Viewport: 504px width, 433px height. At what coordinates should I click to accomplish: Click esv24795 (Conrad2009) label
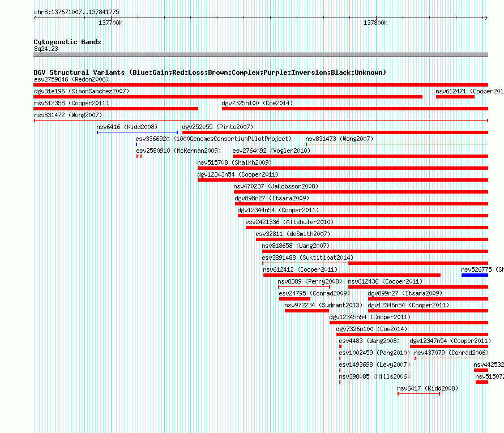coord(314,293)
